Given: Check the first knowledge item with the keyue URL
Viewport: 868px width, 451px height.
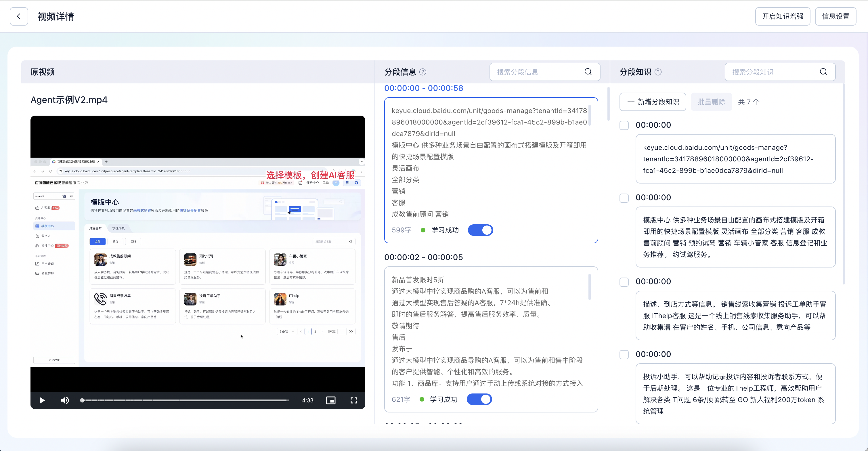Looking at the screenshot, I should point(624,125).
